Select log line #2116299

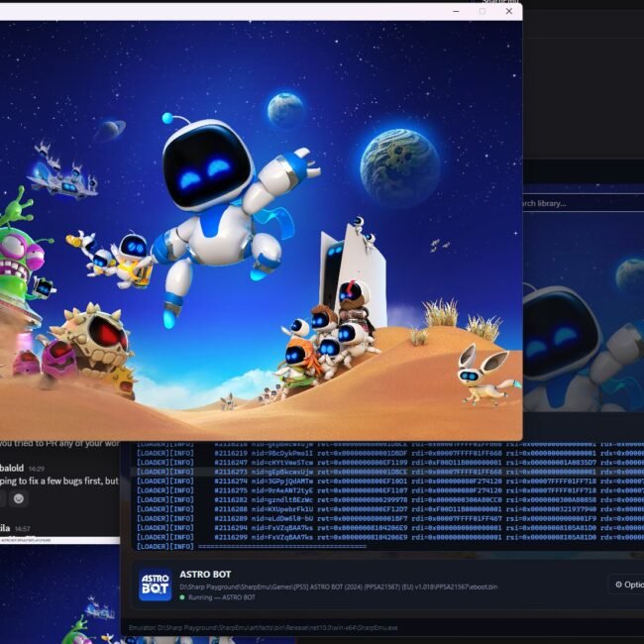[389, 537]
